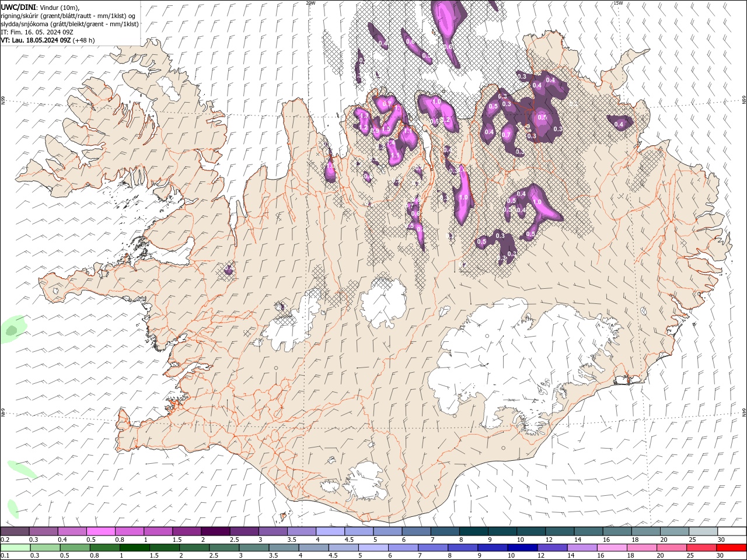Viewport: 747px width, 560px height.
Task: Click the 'rigning/skúrir' legend description line
Action: click(x=69, y=16)
